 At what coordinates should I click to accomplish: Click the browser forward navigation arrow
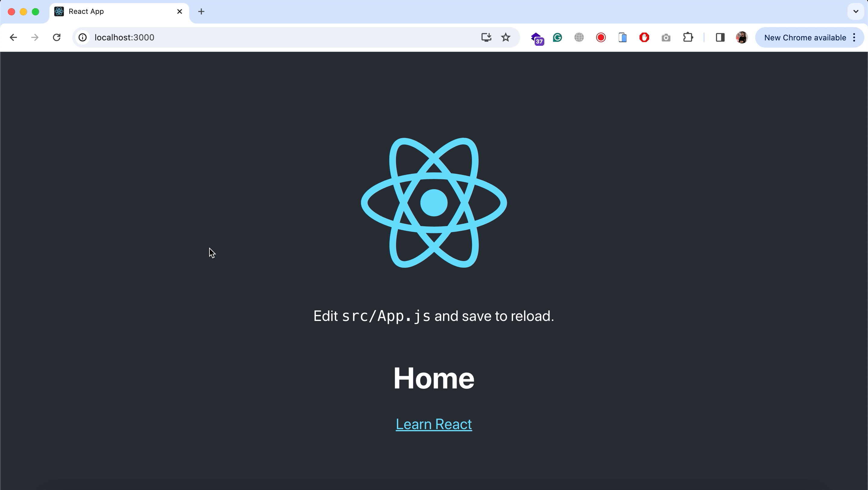tap(34, 37)
